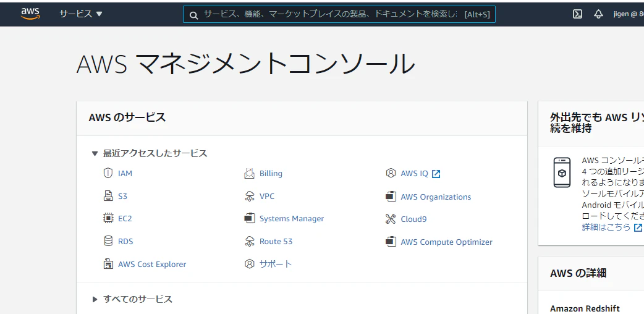644x314 pixels.
Task: Open the Cloud9 link
Action: click(x=413, y=219)
